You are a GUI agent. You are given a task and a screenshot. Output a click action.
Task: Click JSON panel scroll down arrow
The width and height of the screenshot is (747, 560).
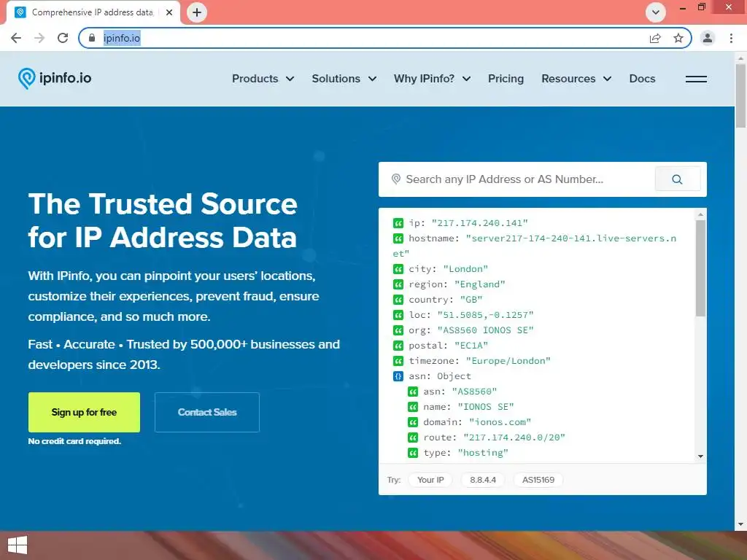coord(700,456)
